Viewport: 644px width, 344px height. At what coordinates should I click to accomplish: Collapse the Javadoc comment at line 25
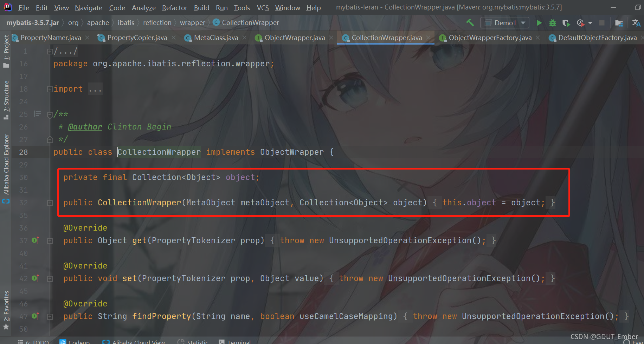(50, 114)
